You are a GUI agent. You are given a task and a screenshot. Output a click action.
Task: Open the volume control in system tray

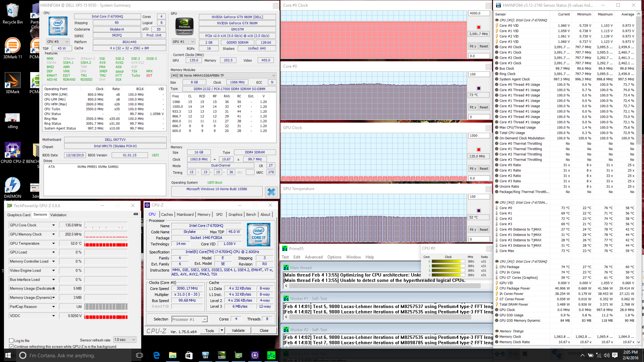[x=606, y=355]
